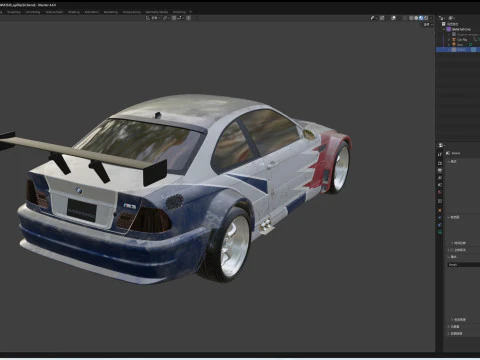
Task: Expand the Car Rig item in outliner
Action: (449, 39)
